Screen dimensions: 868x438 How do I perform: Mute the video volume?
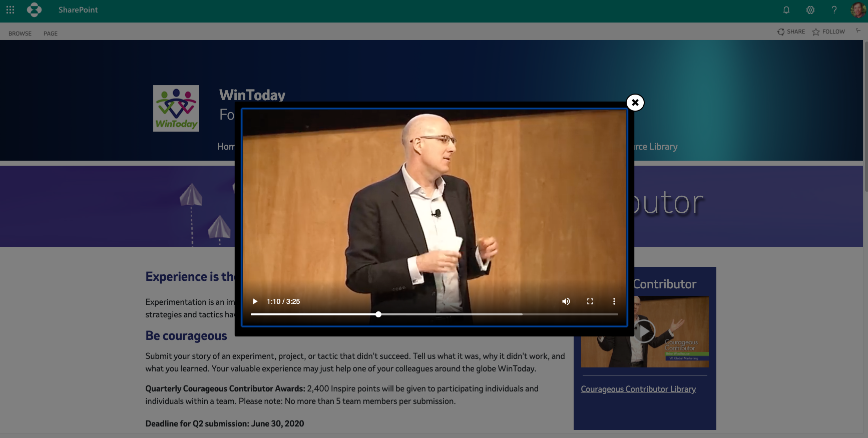(566, 301)
